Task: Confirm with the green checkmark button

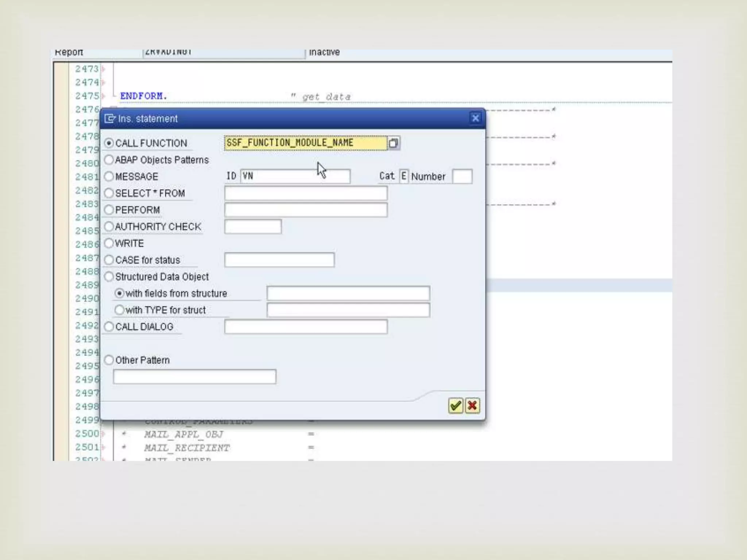Action: [x=455, y=406]
